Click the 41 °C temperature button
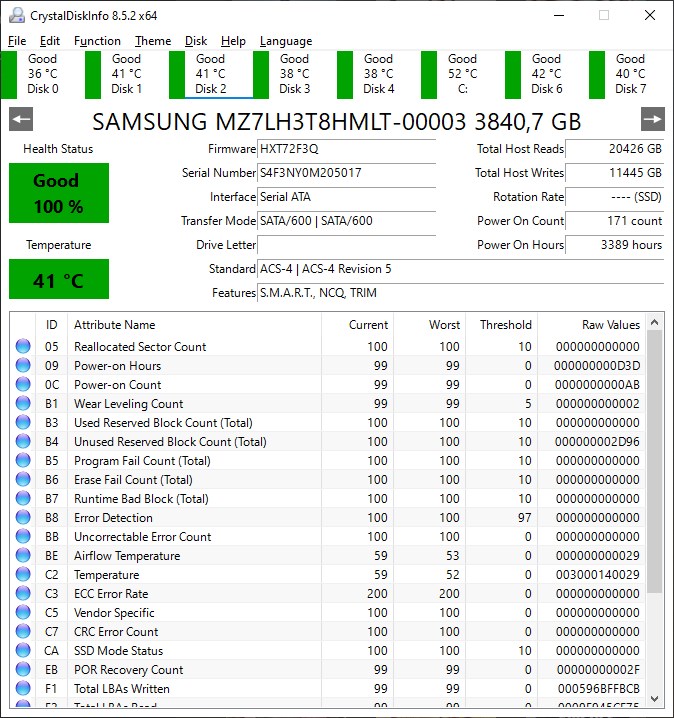 click(x=59, y=279)
